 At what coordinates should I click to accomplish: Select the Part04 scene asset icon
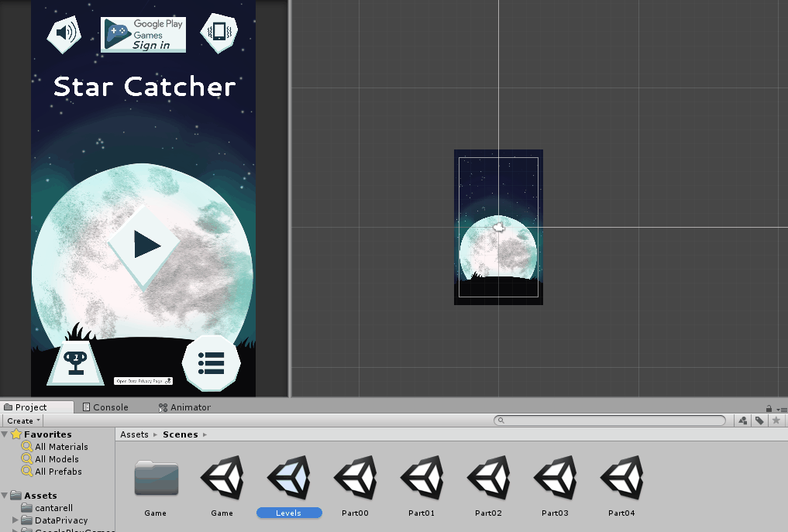(x=621, y=477)
